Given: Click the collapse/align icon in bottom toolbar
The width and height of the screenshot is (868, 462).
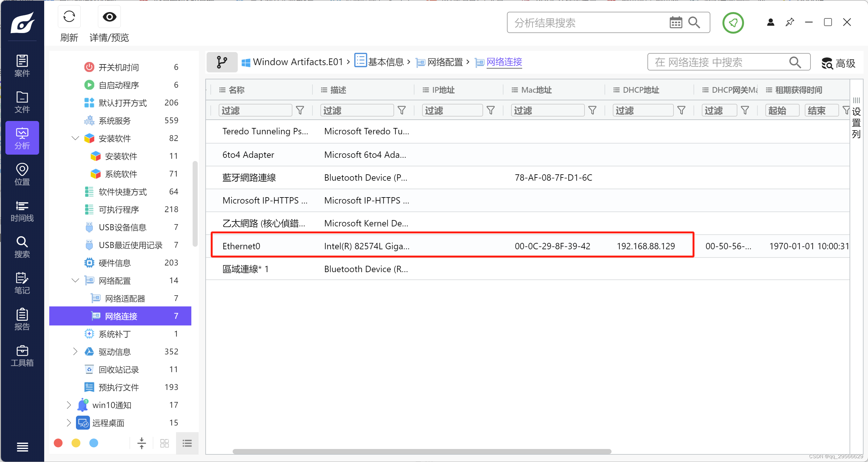Looking at the screenshot, I should tap(141, 443).
